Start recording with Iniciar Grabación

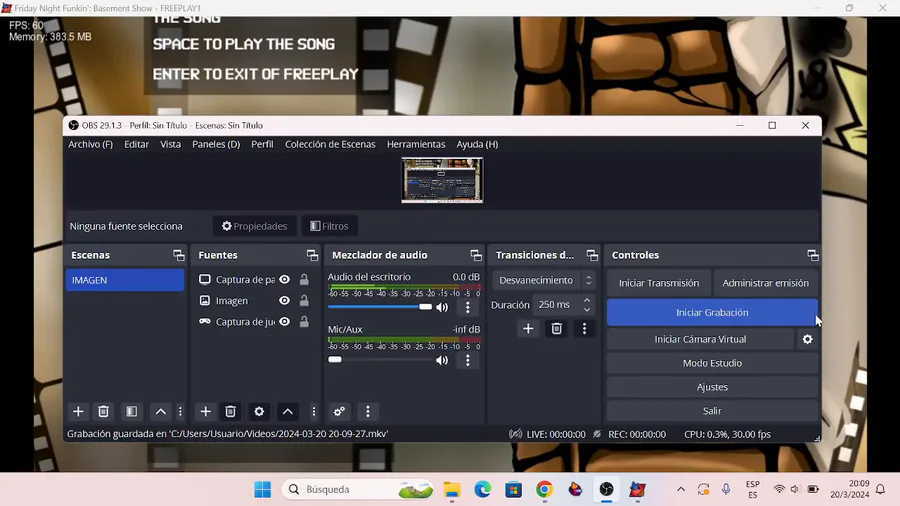pos(712,313)
